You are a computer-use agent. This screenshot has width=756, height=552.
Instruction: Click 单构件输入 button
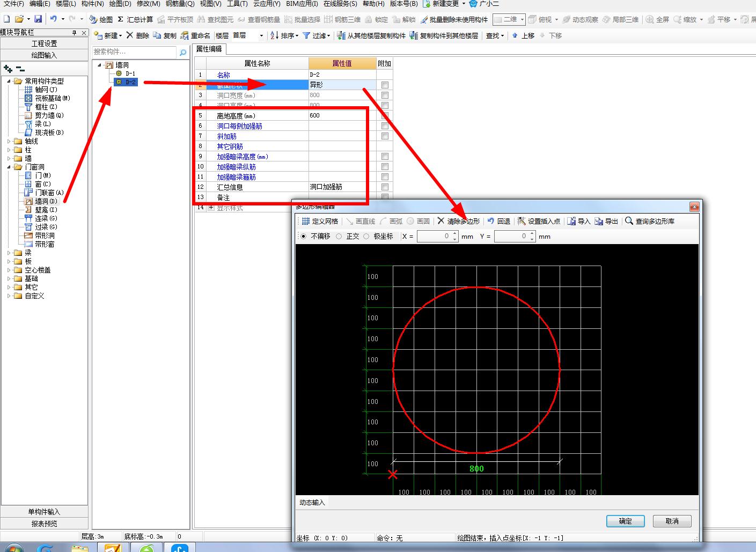(44, 512)
